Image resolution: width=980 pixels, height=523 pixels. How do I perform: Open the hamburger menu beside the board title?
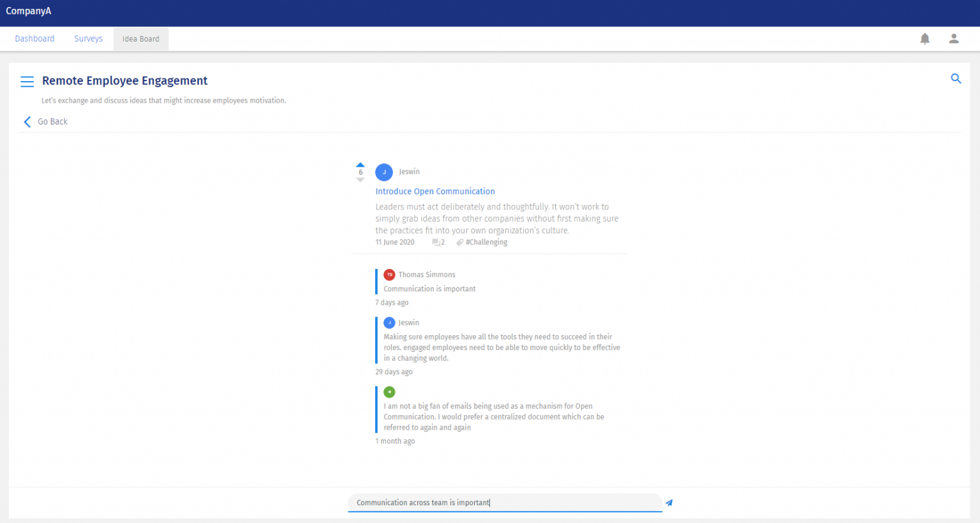point(27,82)
